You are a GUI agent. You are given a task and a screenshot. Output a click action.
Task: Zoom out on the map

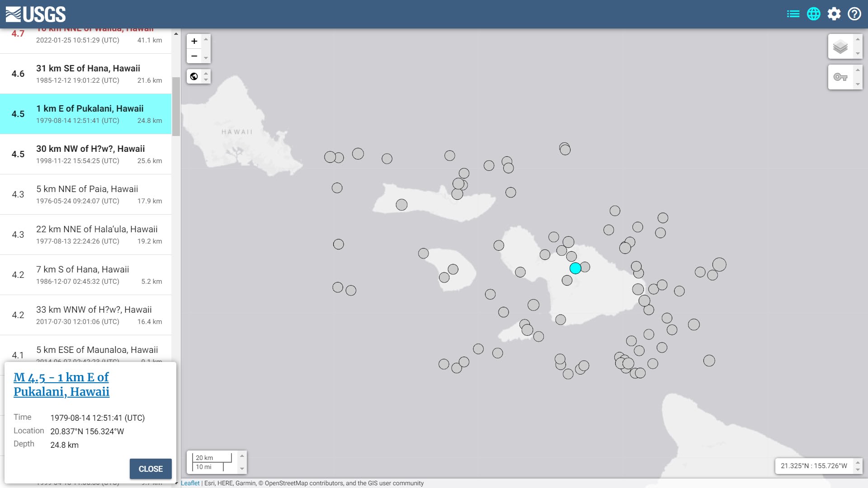click(x=194, y=56)
